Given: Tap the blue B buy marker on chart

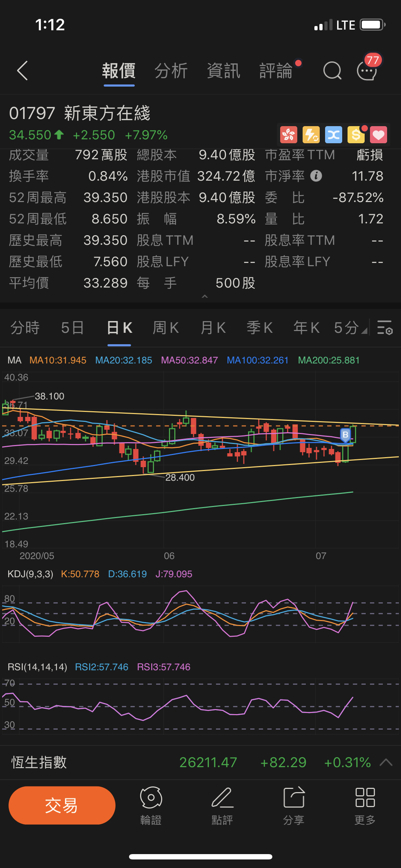Looking at the screenshot, I should 345,435.
